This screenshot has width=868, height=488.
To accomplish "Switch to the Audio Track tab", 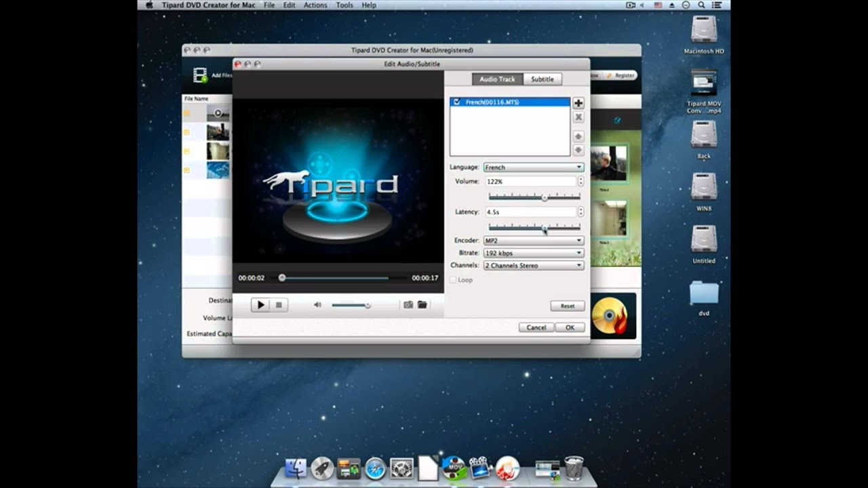I will coord(497,79).
